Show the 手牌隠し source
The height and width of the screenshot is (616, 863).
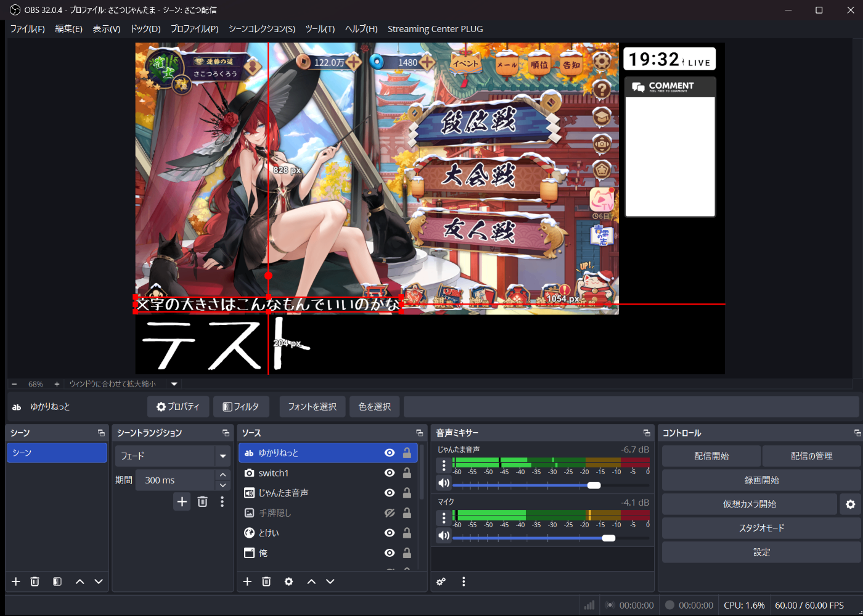(x=390, y=513)
